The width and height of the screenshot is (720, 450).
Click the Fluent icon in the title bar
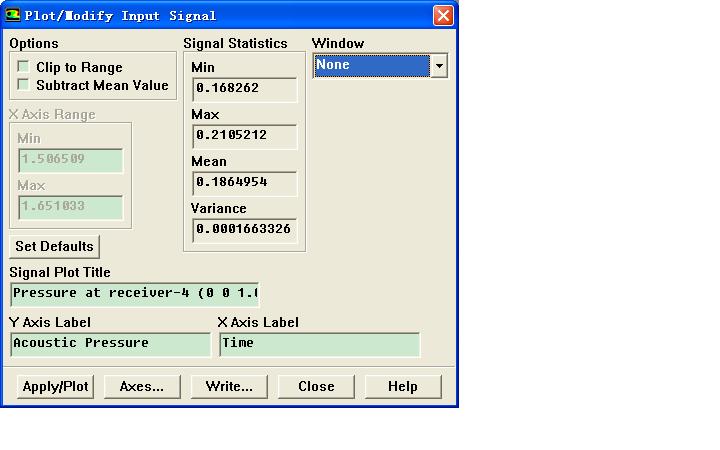coord(13,16)
